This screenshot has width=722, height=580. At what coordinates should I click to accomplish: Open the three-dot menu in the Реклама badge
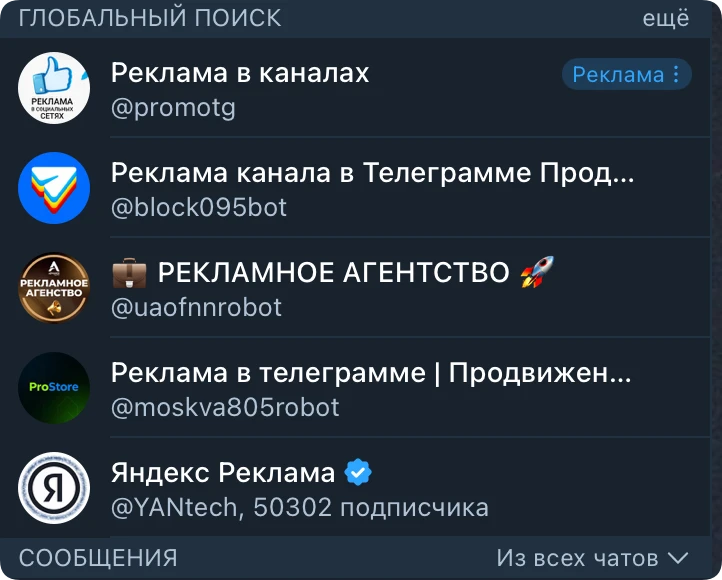676,74
